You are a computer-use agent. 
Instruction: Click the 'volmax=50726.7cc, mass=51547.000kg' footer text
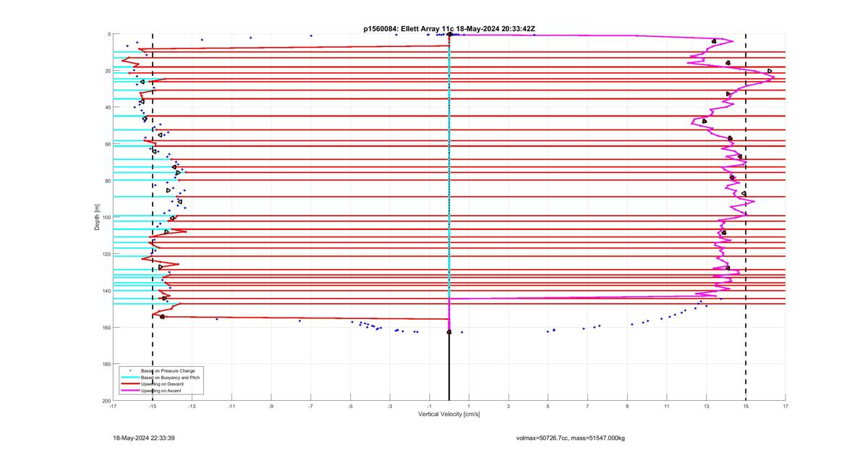571,438
